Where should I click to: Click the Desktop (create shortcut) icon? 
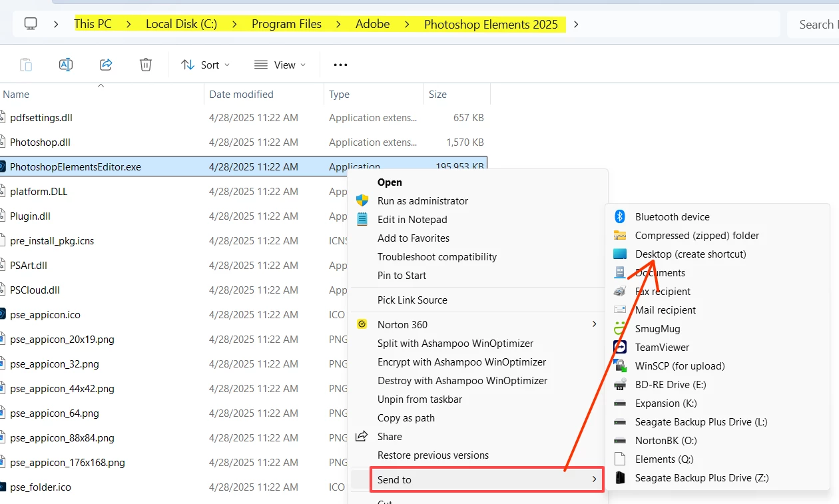[620, 254]
